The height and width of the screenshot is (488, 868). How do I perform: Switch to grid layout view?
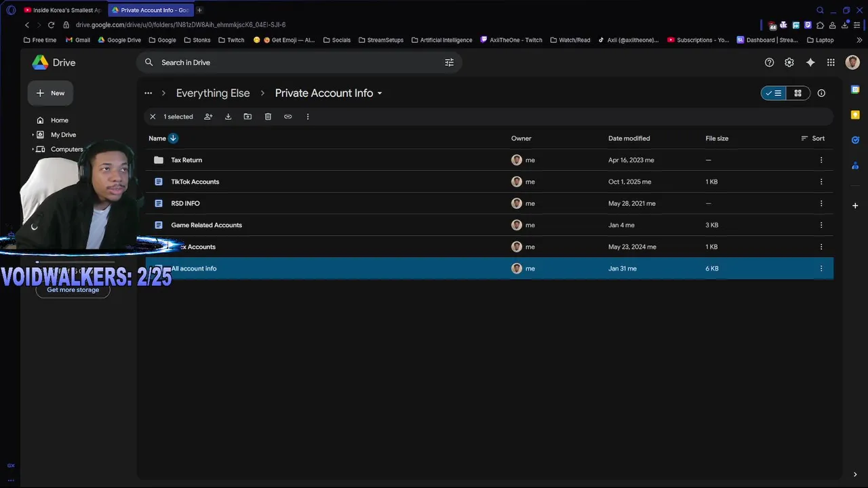point(797,93)
